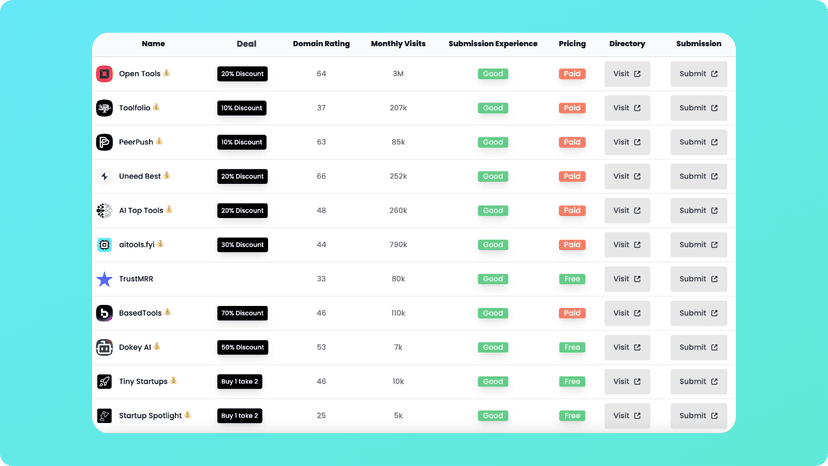The width and height of the screenshot is (828, 466).
Task: Click the Tiny Startups rocket icon
Action: (105, 381)
